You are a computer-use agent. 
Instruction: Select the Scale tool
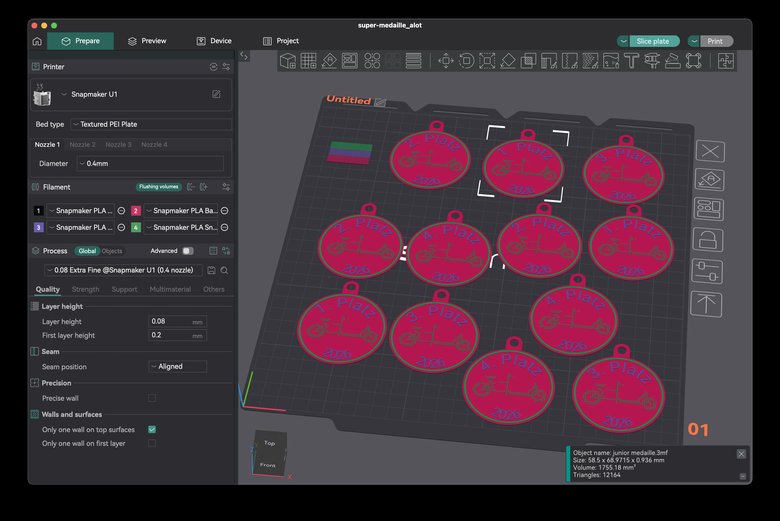(487, 61)
